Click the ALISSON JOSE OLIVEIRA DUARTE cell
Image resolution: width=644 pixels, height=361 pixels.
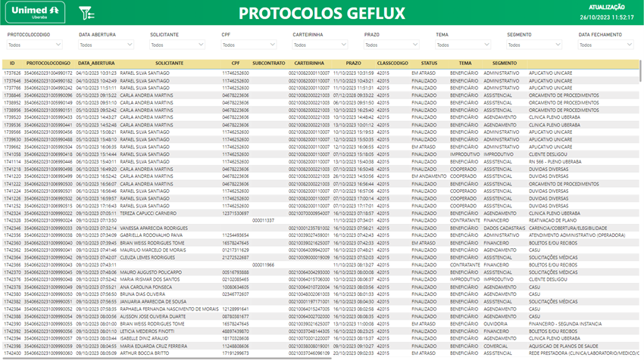[153, 316]
